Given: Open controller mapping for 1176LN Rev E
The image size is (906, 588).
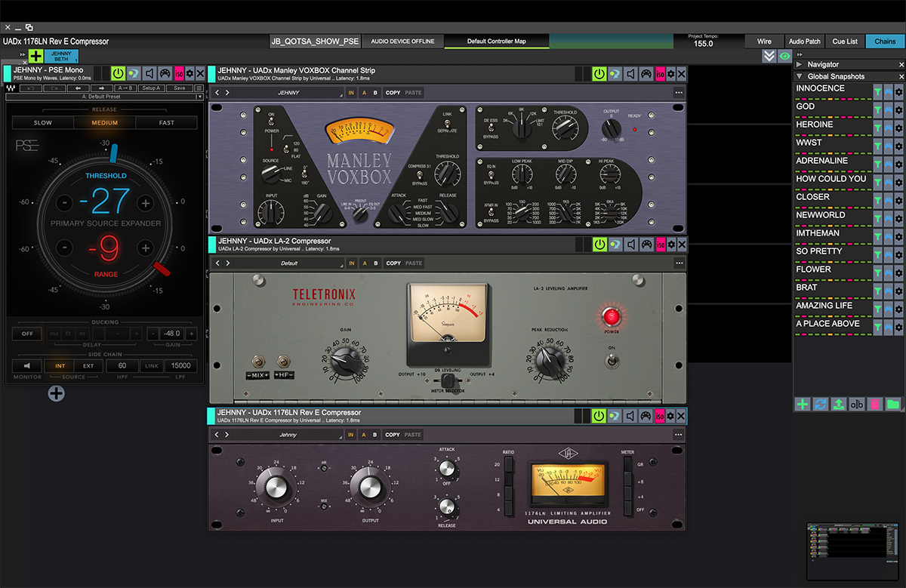Looking at the screenshot, I should click(x=646, y=416).
